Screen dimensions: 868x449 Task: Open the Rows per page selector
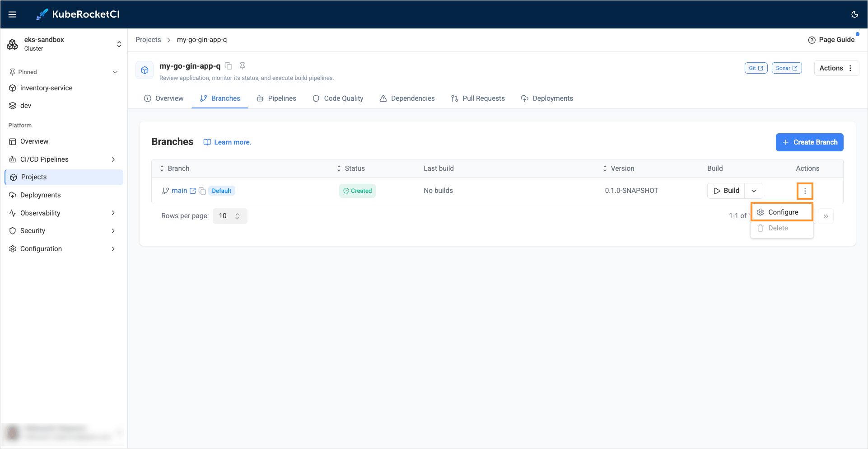pyautogui.click(x=229, y=216)
